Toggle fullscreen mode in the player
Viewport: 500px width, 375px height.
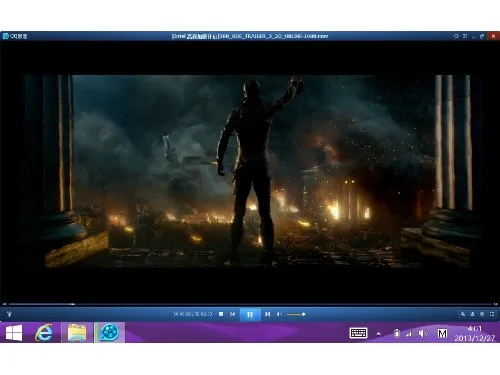492,314
